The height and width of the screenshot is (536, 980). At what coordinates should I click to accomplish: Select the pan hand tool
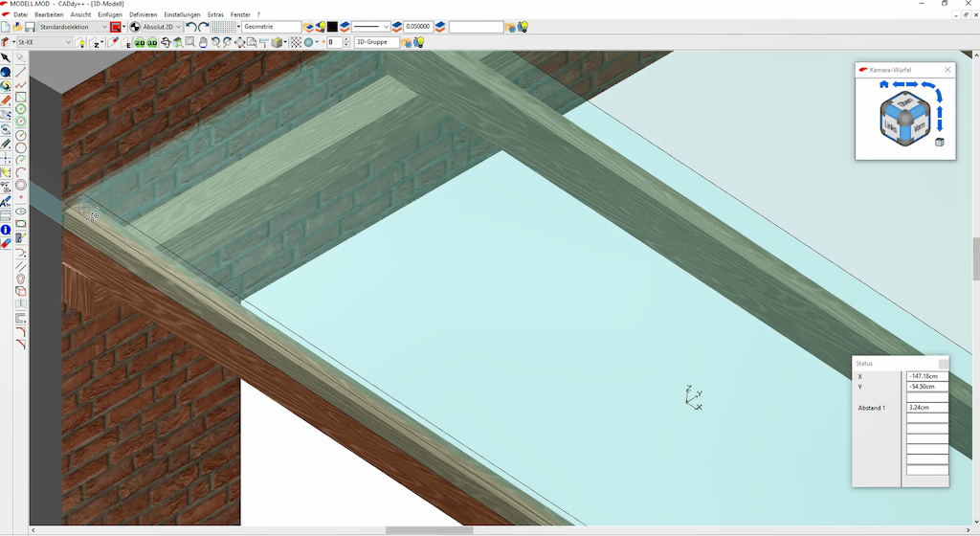point(203,43)
